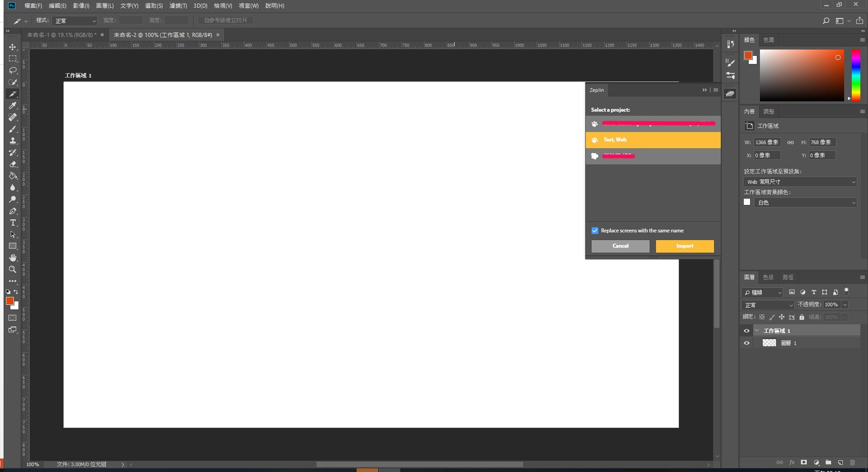This screenshot has width=868, height=472.
Task: Create a new layer with the bottom icon
Action: click(x=840, y=463)
